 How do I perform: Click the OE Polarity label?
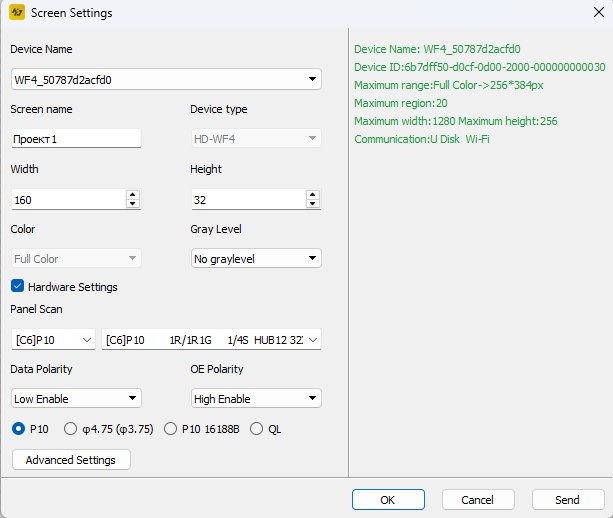click(217, 369)
